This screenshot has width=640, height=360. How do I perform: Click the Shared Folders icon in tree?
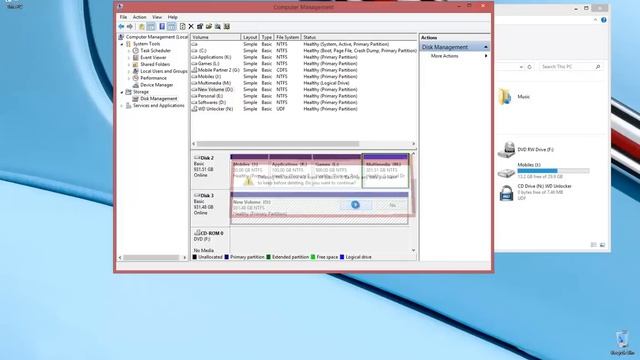click(136, 64)
